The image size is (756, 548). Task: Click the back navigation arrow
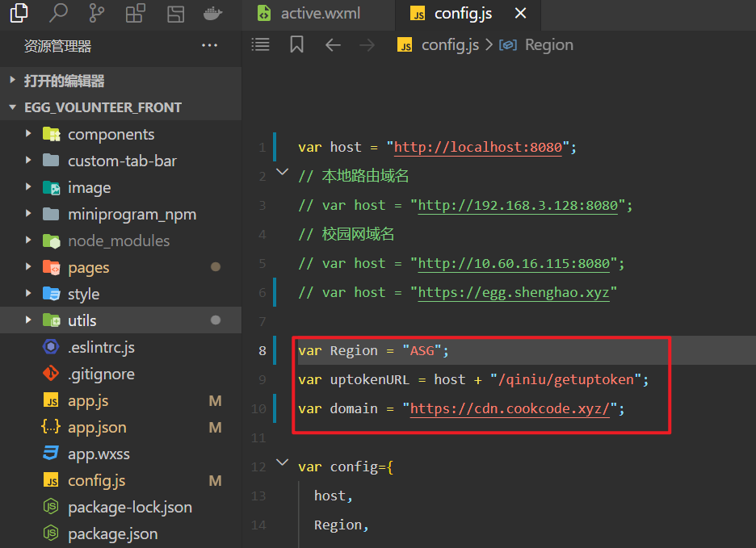(333, 45)
